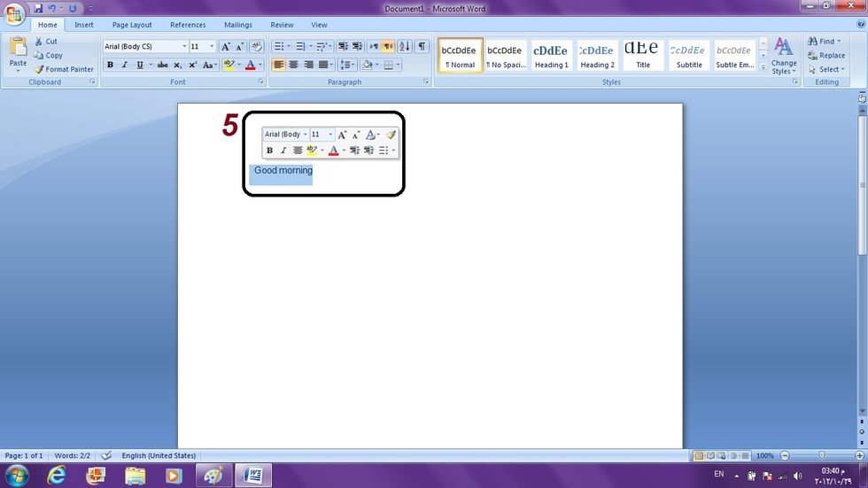868x488 pixels.
Task: Click the Replace button in Editing group
Action: click(x=825, y=55)
